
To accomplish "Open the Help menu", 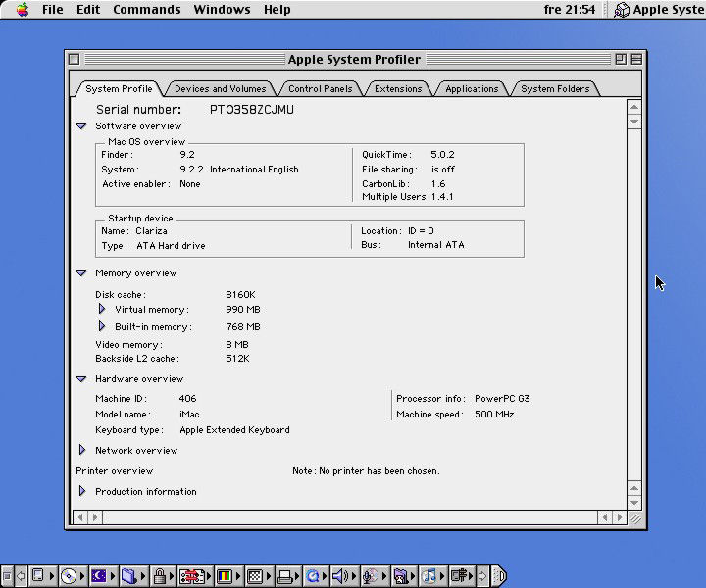I will tap(277, 9).
